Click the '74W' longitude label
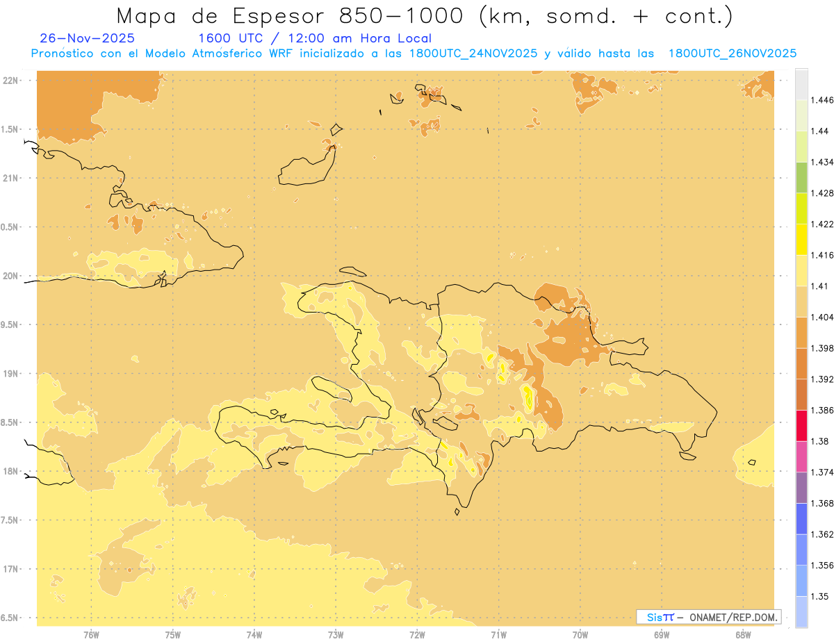Viewport: 834px width, 644px height. [x=254, y=635]
